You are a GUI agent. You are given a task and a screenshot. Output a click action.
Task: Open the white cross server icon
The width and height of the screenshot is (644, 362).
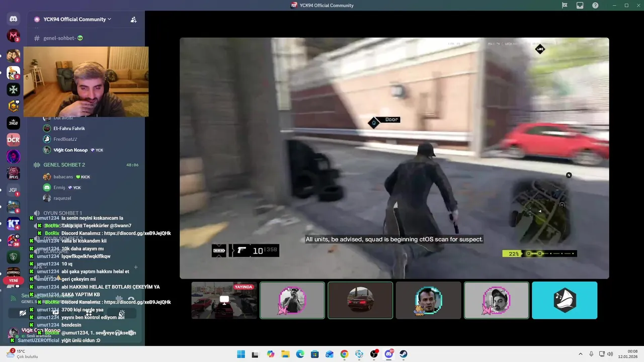tap(13, 89)
